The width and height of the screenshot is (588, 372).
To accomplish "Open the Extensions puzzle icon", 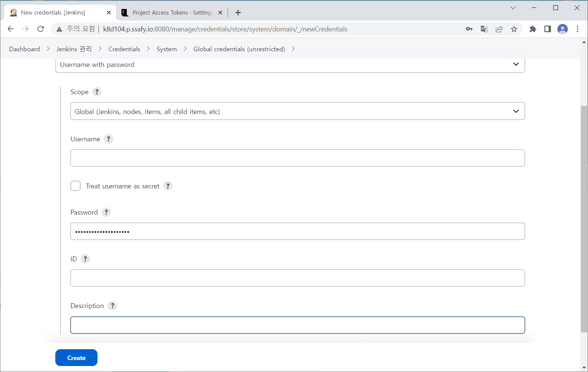I will click(x=533, y=29).
